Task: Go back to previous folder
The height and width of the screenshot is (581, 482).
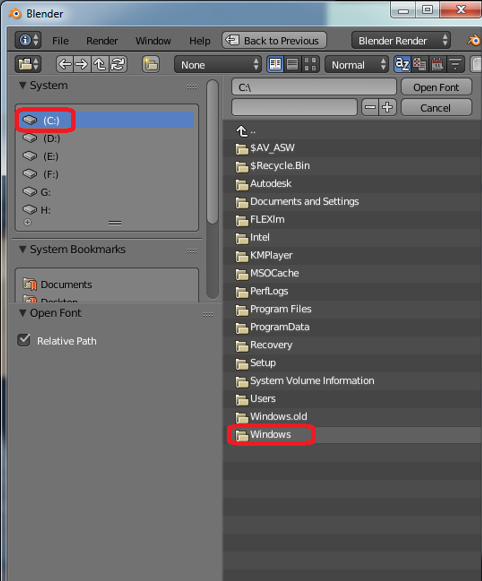Action: pos(65,64)
